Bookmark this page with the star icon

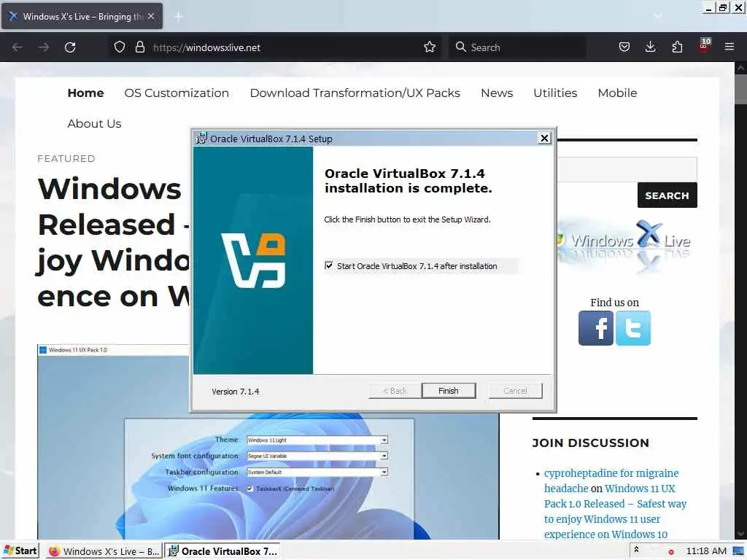(x=430, y=47)
